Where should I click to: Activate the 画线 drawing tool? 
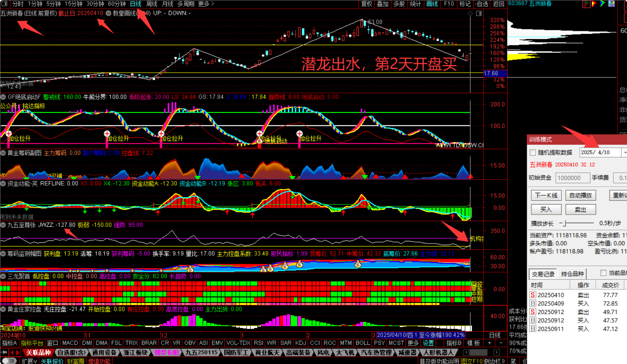[432, 4]
